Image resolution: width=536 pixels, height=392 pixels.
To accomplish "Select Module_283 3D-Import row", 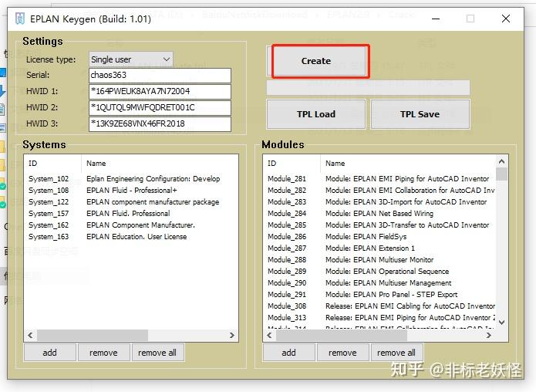I will [x=379, y=202].
